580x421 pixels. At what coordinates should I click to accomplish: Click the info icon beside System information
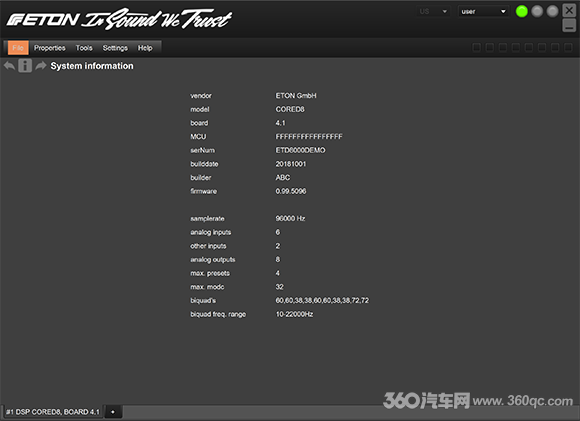(25, 66)
